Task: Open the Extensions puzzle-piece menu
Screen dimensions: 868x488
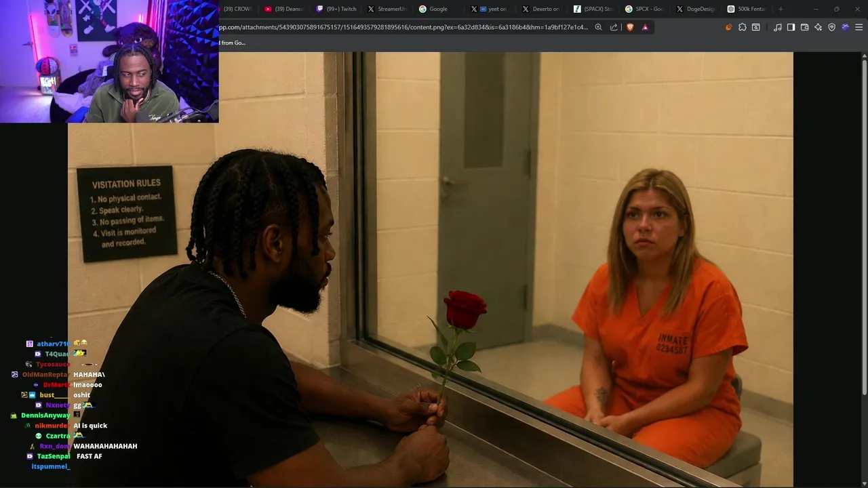Action: 743,27
